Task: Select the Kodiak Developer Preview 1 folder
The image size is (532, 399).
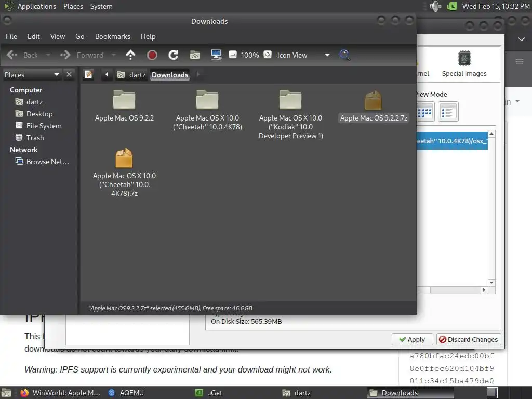Action: [x=290, y=115]
